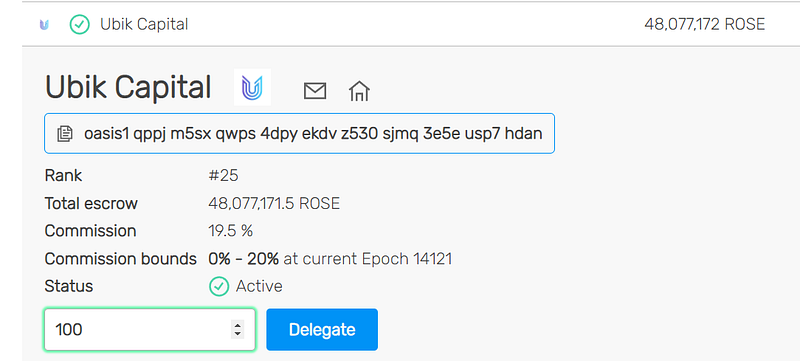Click the 0% - 20% commission bounds text
Screen dimensions: 800x361
click(243, 259)
